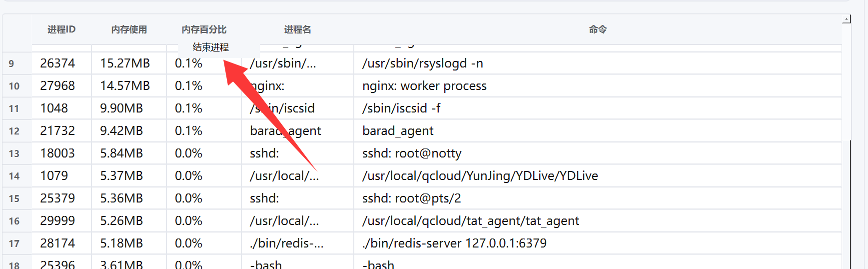Click process name sshd: in row 13
The width and height of the screenshot is (868, 269).
[297, 153]
